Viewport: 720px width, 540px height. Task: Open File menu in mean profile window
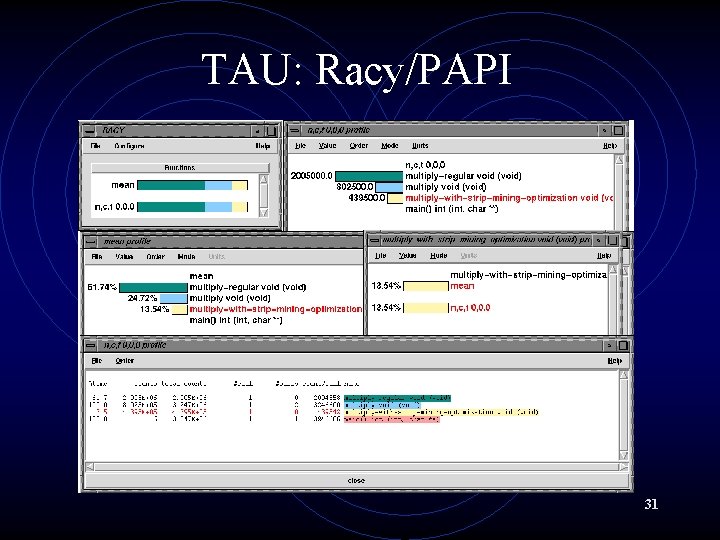click(97, 257)
